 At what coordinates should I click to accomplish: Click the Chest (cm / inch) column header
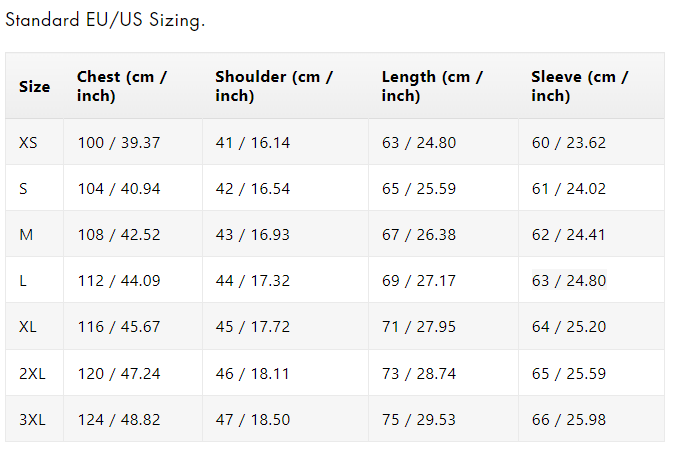[x=122, y=87]
